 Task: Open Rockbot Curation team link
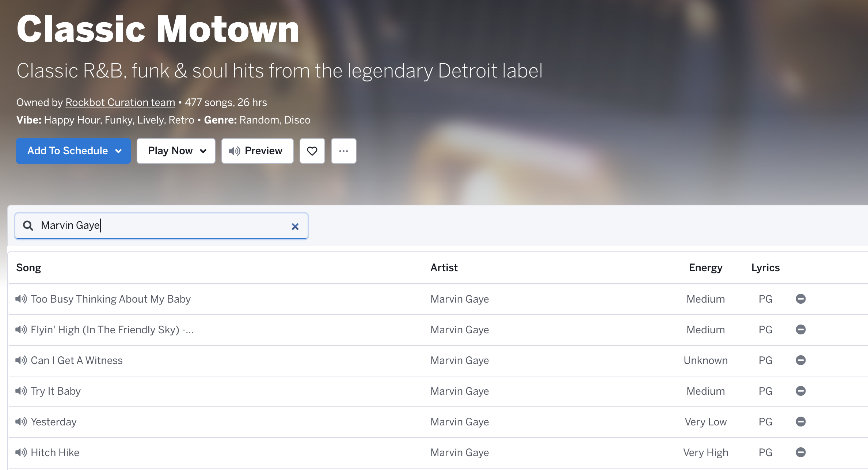tap(120, 102)
